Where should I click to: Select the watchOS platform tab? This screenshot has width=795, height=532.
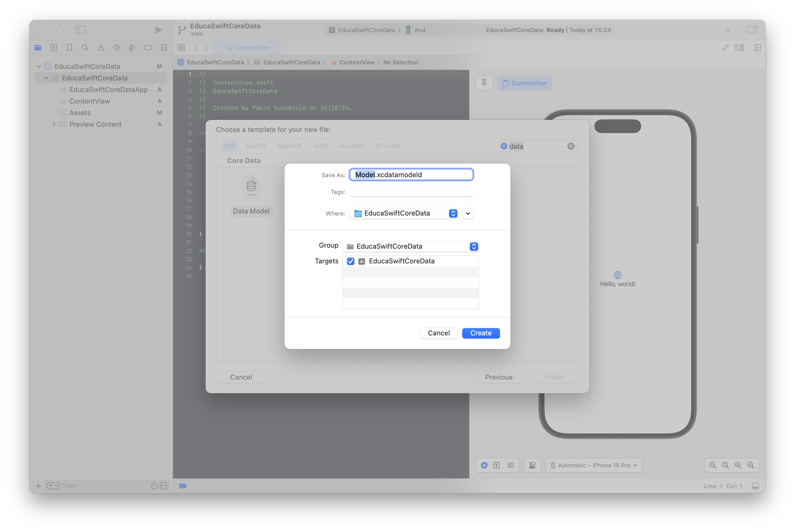(290, 146)
